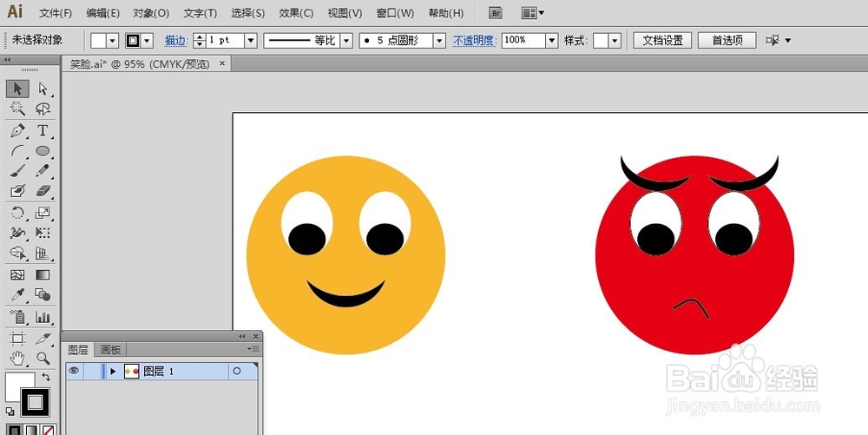Select the Rotate tool

(x=17, y=213)
